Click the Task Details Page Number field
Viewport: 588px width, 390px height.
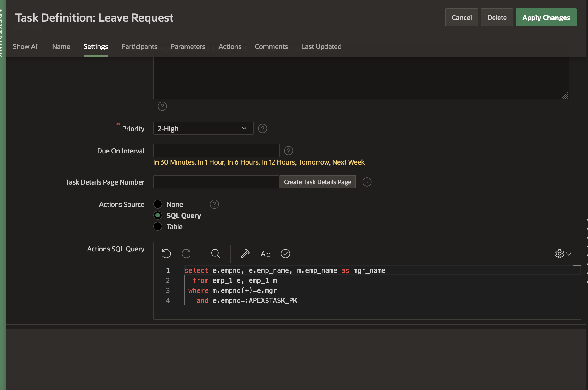pos(216,182)
